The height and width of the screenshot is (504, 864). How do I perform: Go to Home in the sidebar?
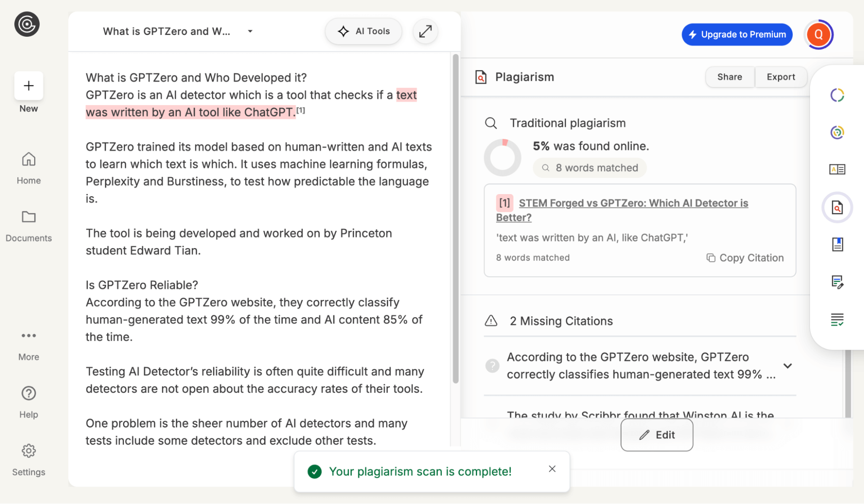[x=29, y=168]
